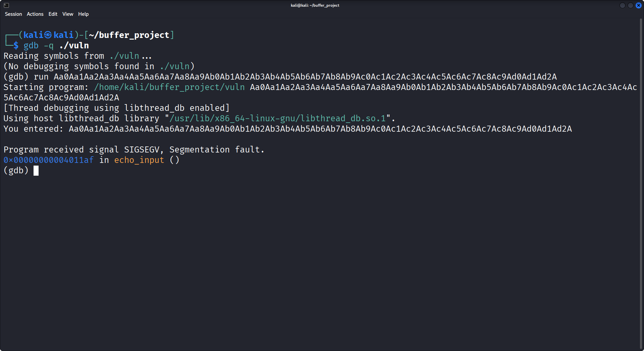Click the ~/buffer_project prompt path
The width and height of the screenshot is (644, 351).
[x=131, y=35]
